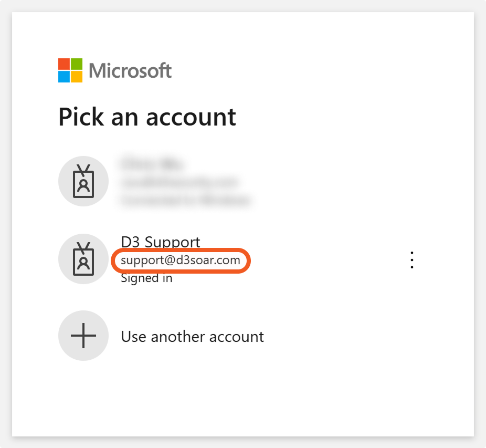Click the first account's blurred status line

point(186,200)
